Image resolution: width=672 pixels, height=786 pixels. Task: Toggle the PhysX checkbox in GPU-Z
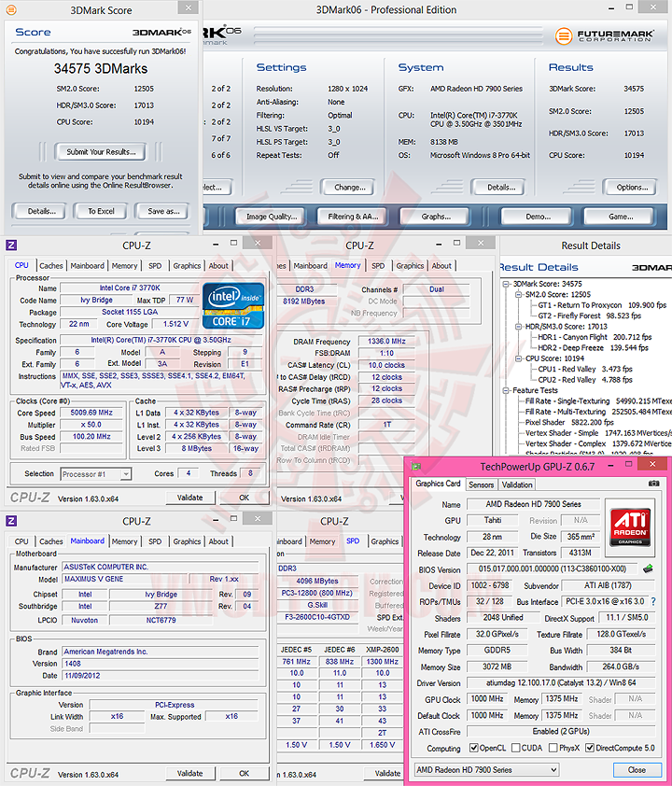(x=553, y=748)
